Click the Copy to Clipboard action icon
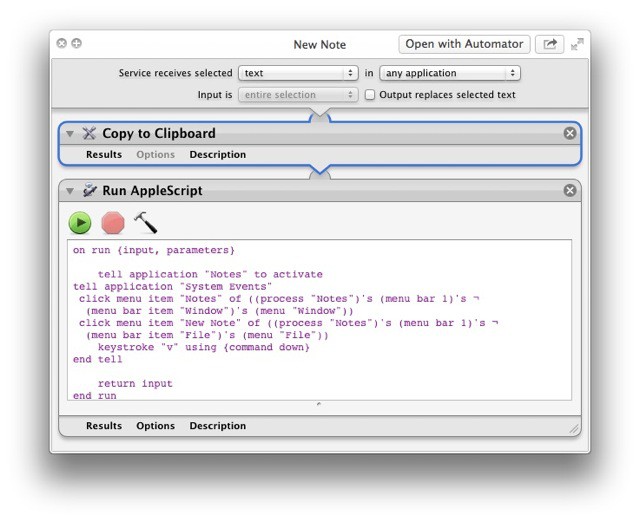Image resolution: width=640 pixels, height=522 pixels. (x=89, y=133)
